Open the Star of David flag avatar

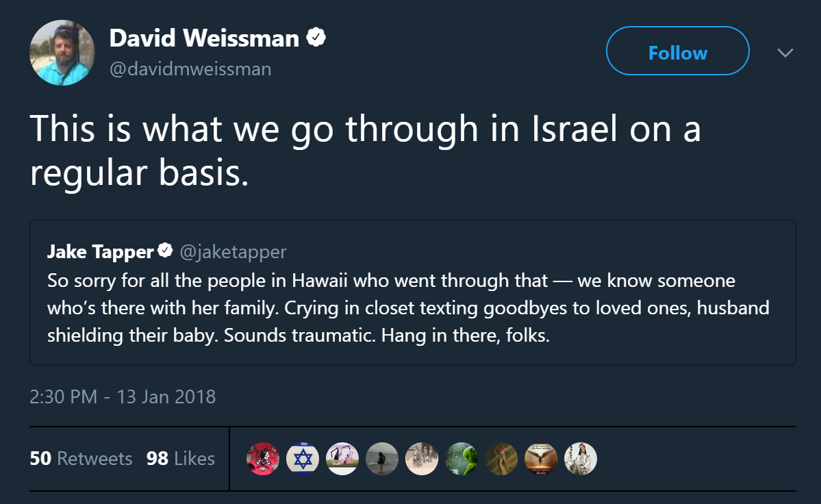(x=303, y=459)
